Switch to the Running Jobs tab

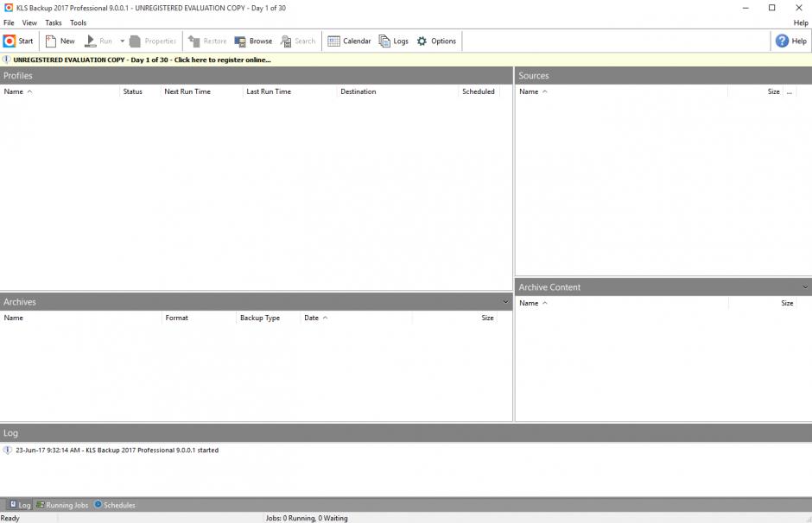pyautogui.click(x=61, y=505)
